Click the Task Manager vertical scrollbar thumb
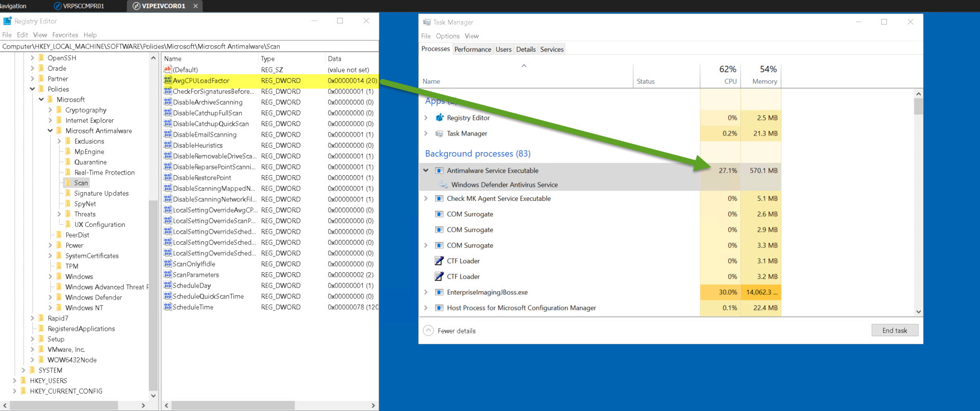 [x=918, y=106]
